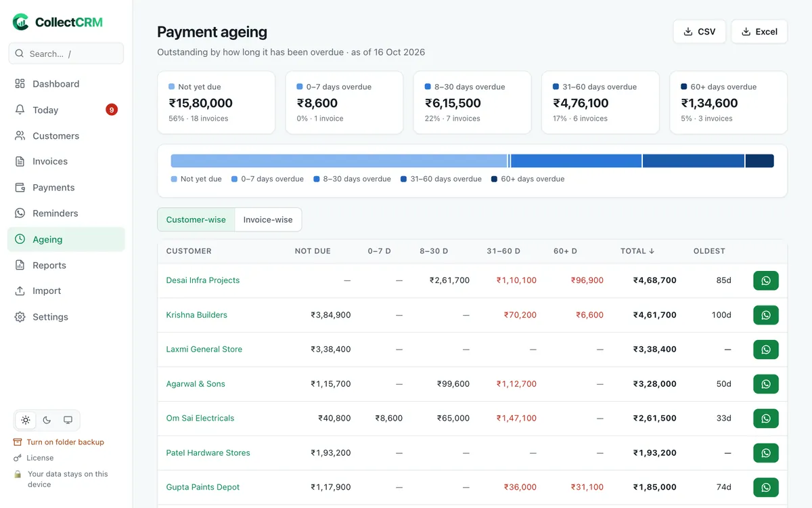Screen dimensions: 812x508
Task: Click the 8–30 days overdue summary card
Action: click(472, 103)
